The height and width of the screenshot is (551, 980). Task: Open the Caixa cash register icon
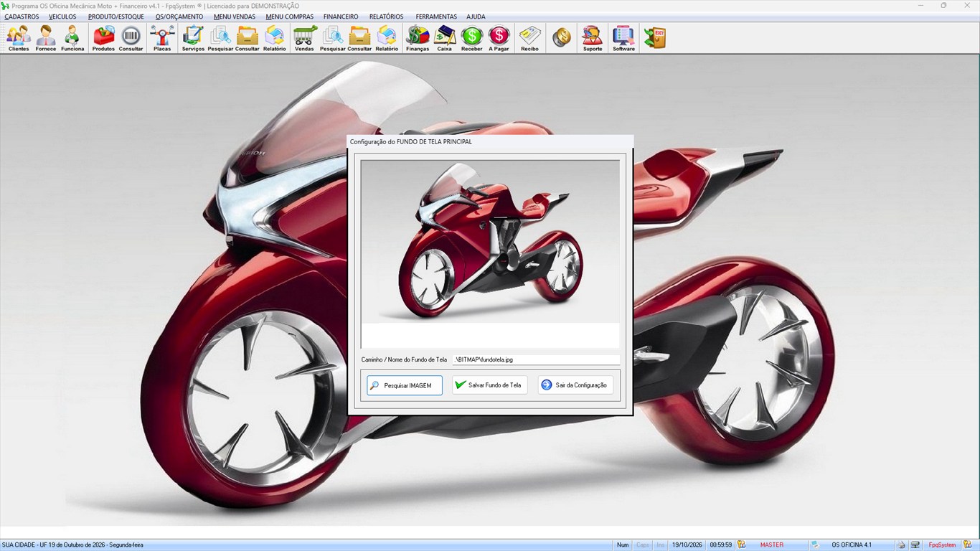click(445, 38)
